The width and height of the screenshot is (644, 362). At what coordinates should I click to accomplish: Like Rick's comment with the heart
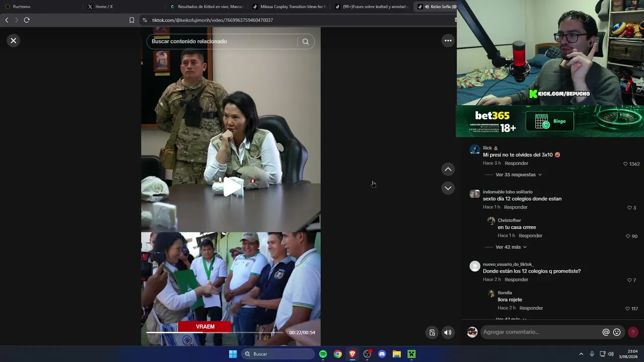(x=625, y=164)
